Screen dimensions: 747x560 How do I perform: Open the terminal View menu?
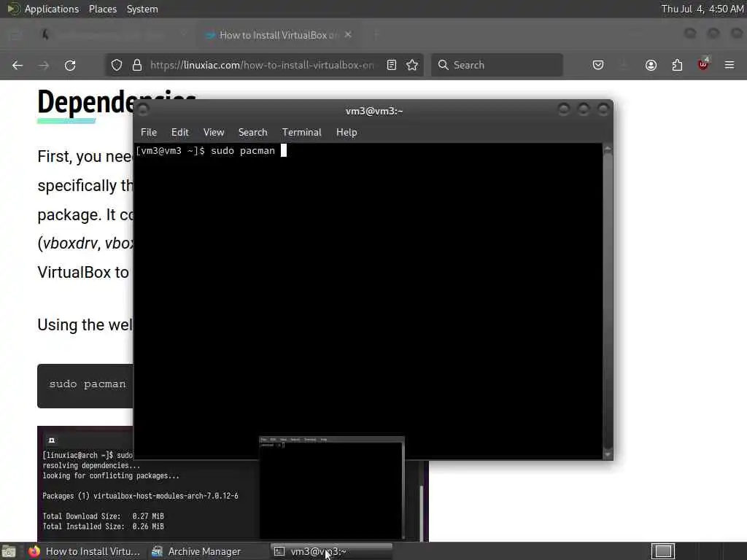(x=214, y=133)
